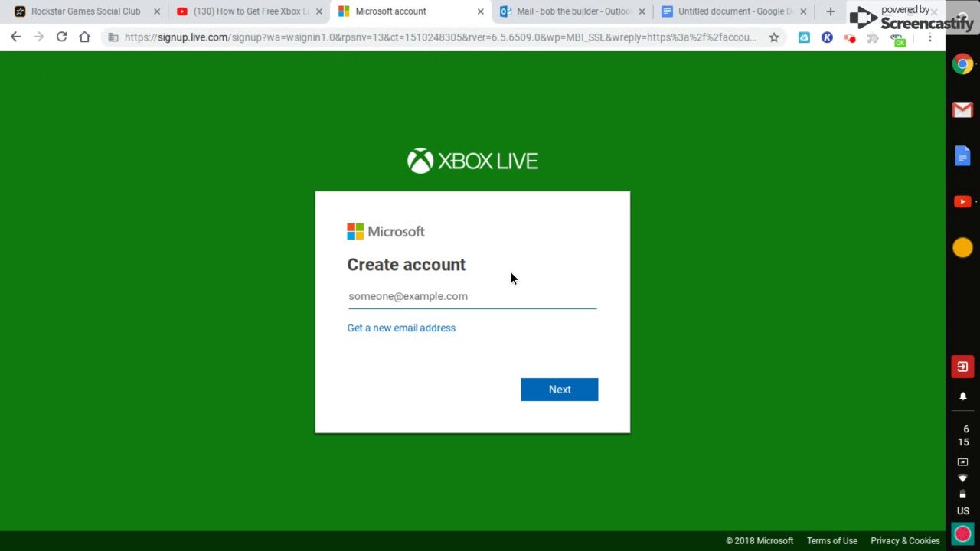Click the Xbox Live logo
This screenshot has width=980, height=551.
pyautogui.click(x=472, y=161)
